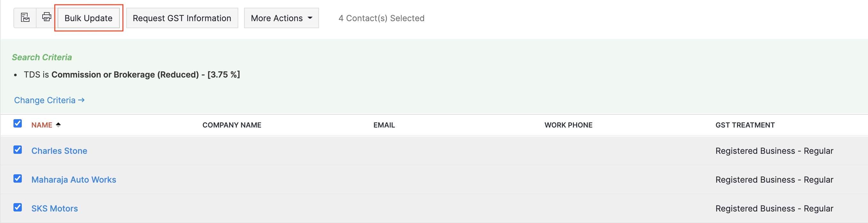Open the Charles Stone contact
The height and width of the screenshot is (223, 868).
[x=59, y=151]
